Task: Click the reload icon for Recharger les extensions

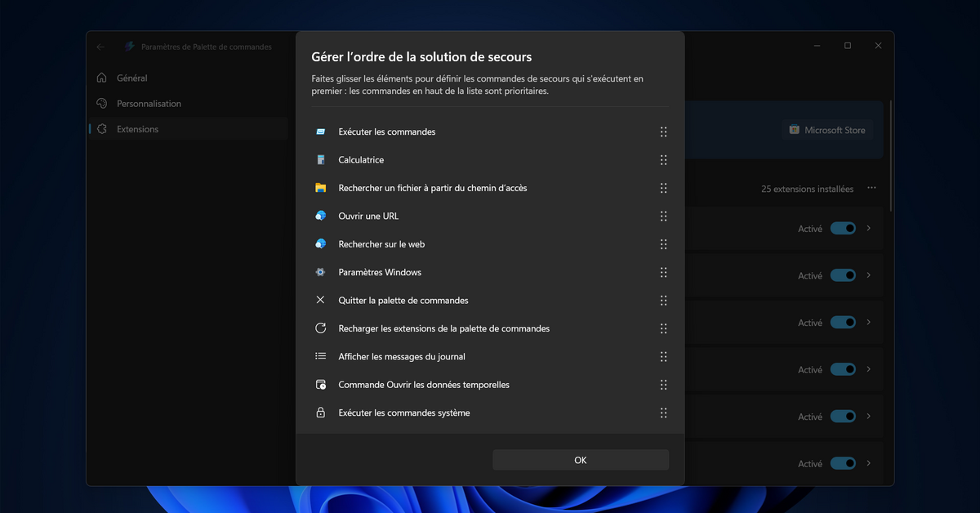Action: [x=321, y=328]
